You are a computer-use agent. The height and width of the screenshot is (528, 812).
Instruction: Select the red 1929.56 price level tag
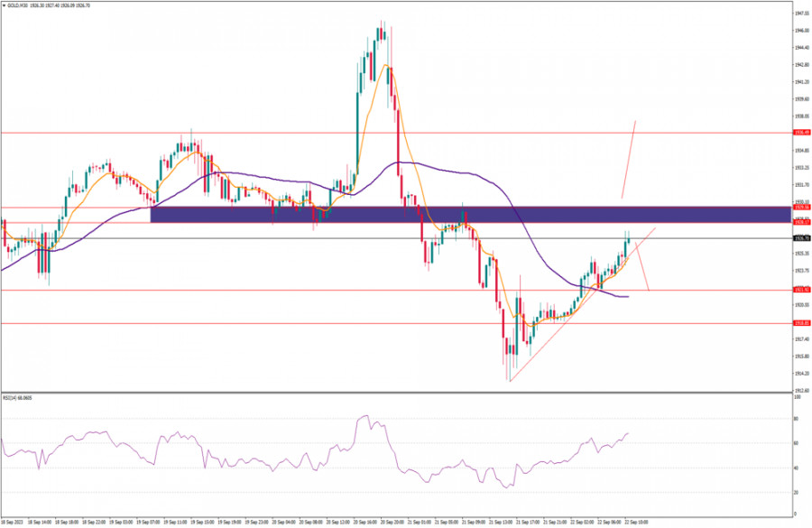pos(802,208)
